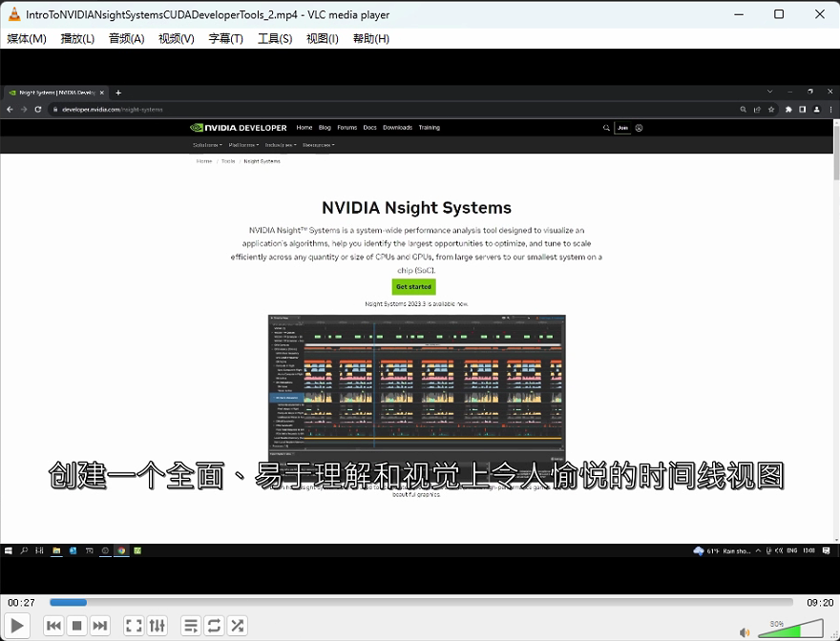The height and width of the screenshot is (641, 840).
Task: Skip to the next media track
Action: 100,626
